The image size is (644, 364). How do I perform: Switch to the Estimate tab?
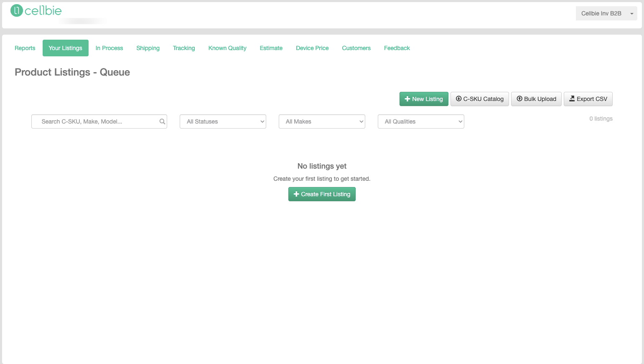pos(271,48)
